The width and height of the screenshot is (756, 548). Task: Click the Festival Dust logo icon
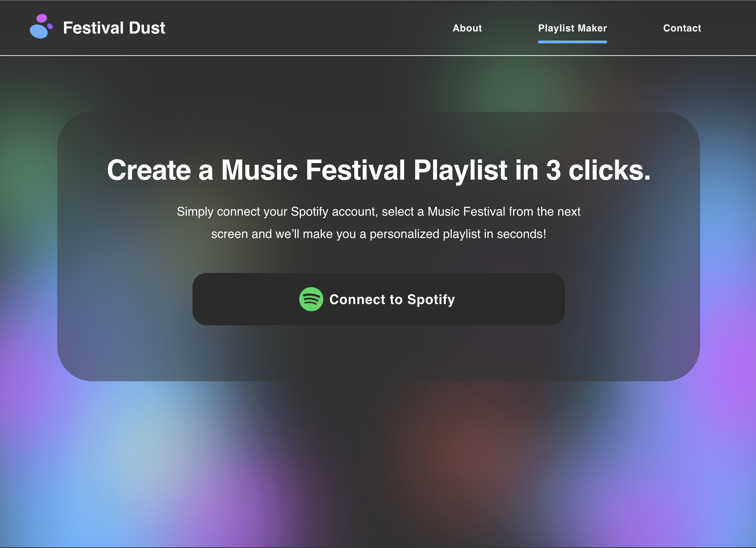(x=41, y=27)
